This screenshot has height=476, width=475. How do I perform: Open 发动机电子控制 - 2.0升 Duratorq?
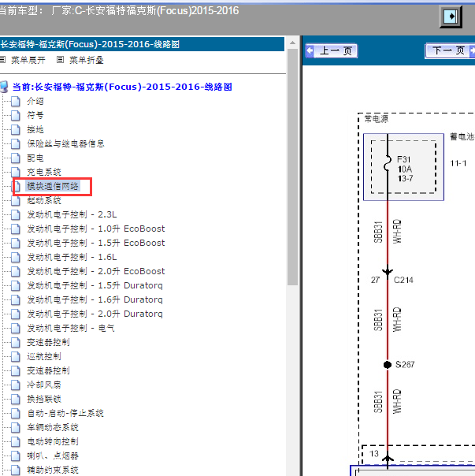95,314
